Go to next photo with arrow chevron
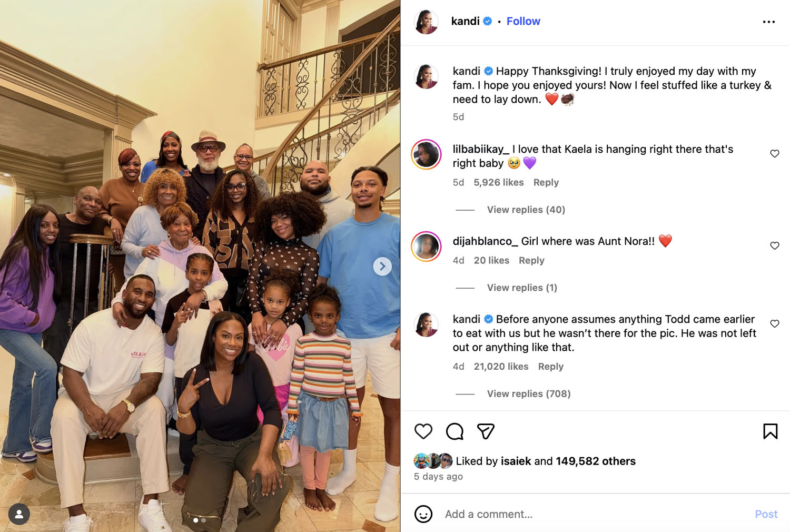This screenshot has height=532, width=790. coord(382,267)
